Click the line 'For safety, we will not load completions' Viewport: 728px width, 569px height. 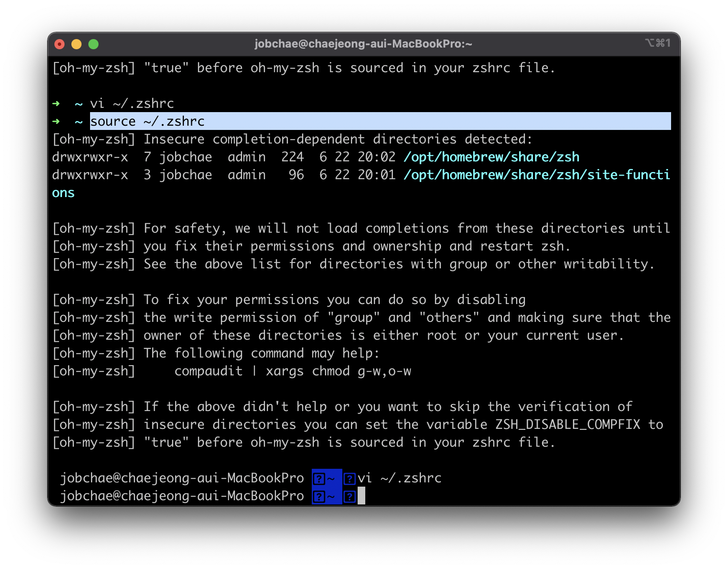point(361,228)
